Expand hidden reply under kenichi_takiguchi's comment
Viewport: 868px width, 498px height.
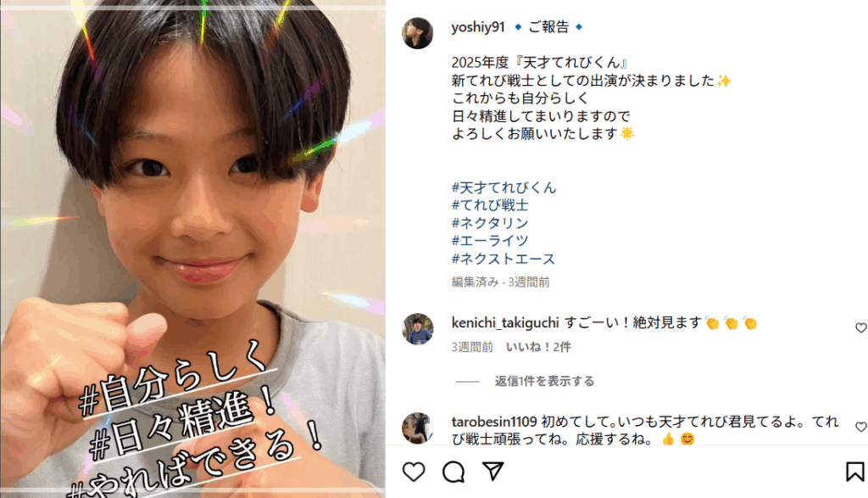tap(544, 381)
